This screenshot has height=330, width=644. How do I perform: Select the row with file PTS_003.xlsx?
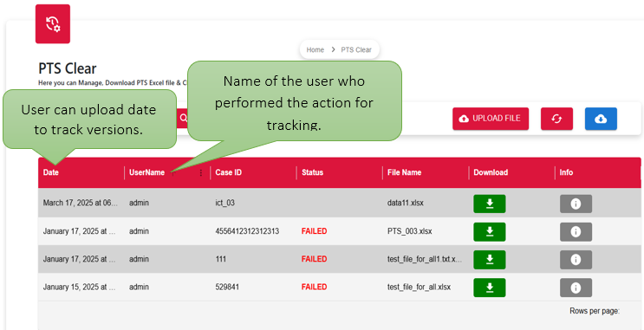coord(339,231)
